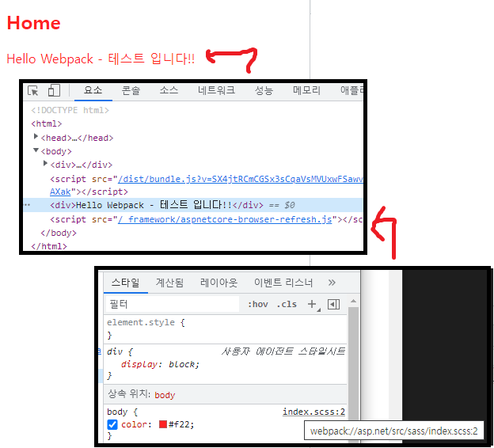Image resolution: width=494 pixels, height=448 pixels.
Task: Click the styles pane scroll up arrow
Action: point(354,302)
